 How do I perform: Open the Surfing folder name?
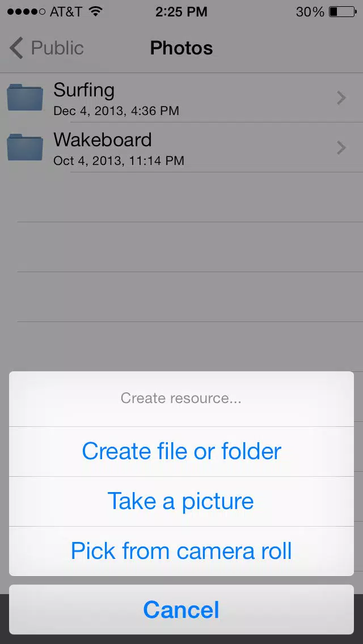coord(84,90)
